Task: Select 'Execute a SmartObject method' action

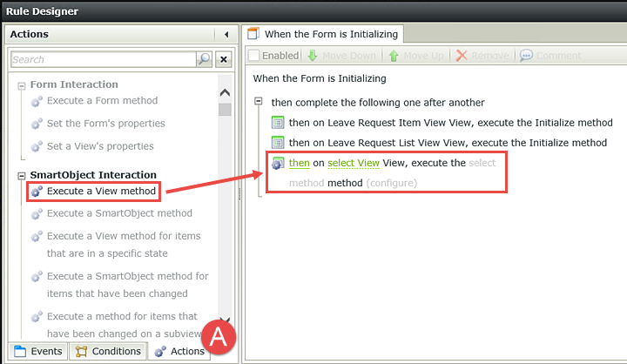Action: [x=119, y=213]
